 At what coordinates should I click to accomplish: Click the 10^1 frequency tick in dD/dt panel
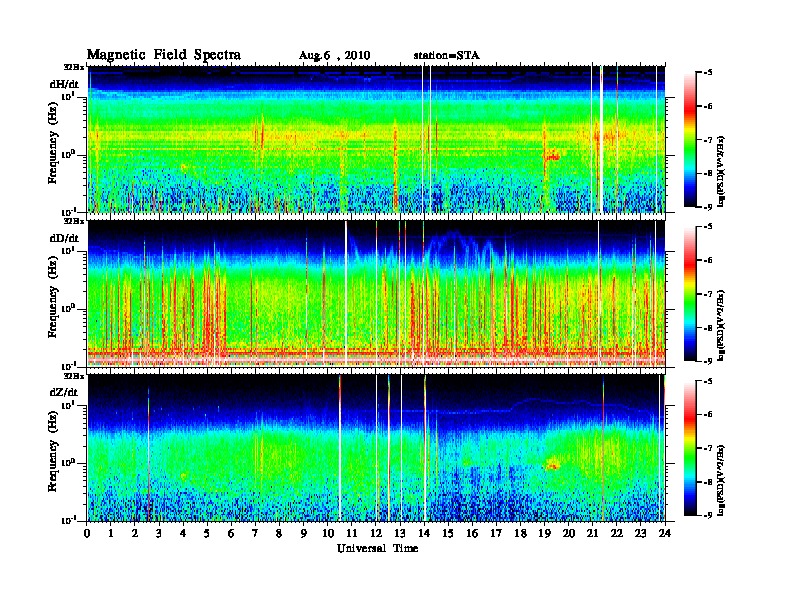[68, 250]
